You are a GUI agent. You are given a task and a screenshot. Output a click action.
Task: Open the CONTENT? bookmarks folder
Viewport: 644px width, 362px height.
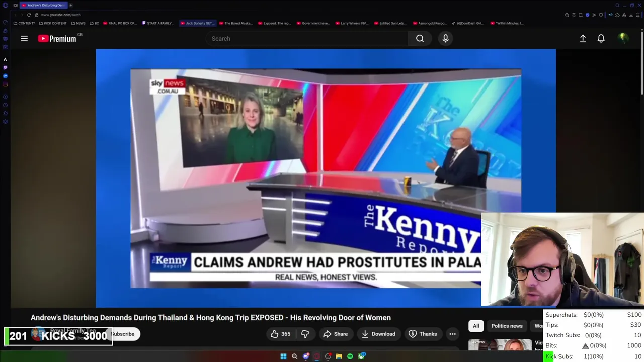24,23
